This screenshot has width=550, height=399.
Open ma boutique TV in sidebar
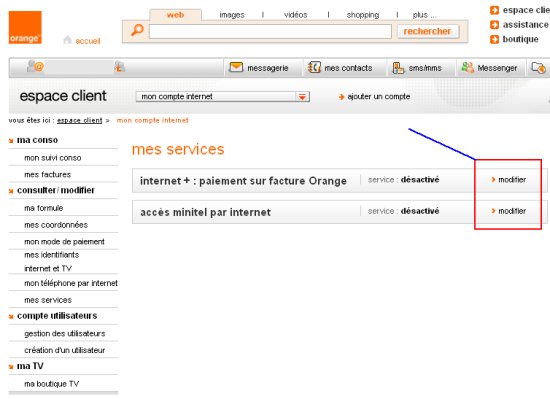coord(52,384)
